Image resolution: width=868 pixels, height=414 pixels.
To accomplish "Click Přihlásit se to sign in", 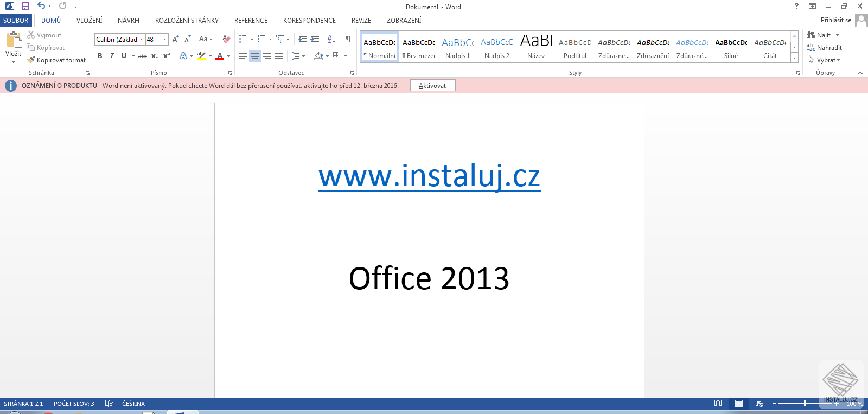I will (x=835, y=20).
